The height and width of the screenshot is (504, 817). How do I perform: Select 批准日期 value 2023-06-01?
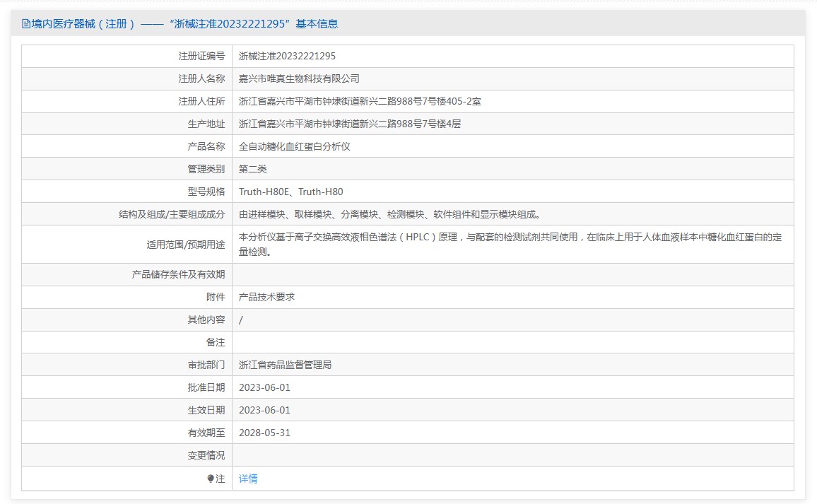pyautogui.click(x=265, y=388)
